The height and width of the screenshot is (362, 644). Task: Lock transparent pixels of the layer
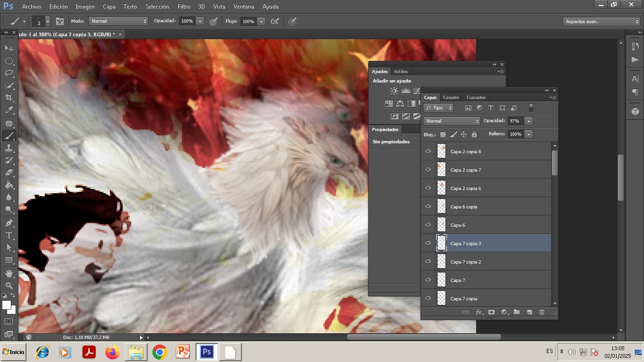(x=442, y=134)
